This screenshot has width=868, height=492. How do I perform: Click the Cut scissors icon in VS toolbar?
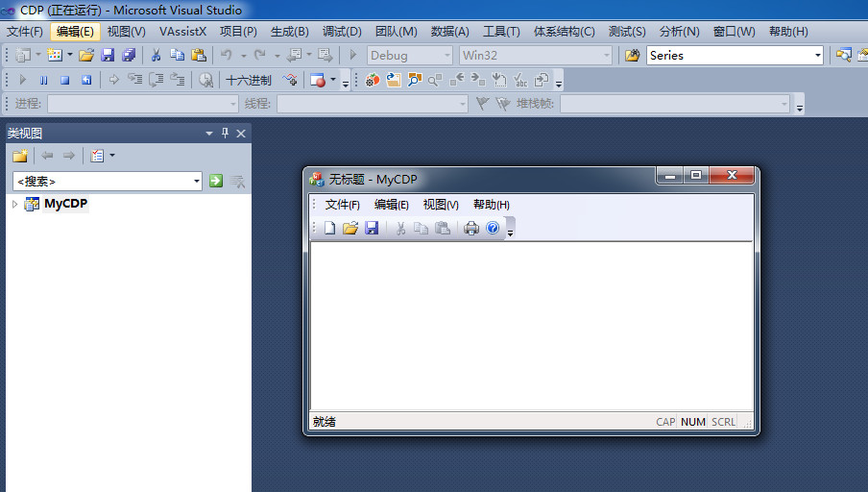click(157, 55)
